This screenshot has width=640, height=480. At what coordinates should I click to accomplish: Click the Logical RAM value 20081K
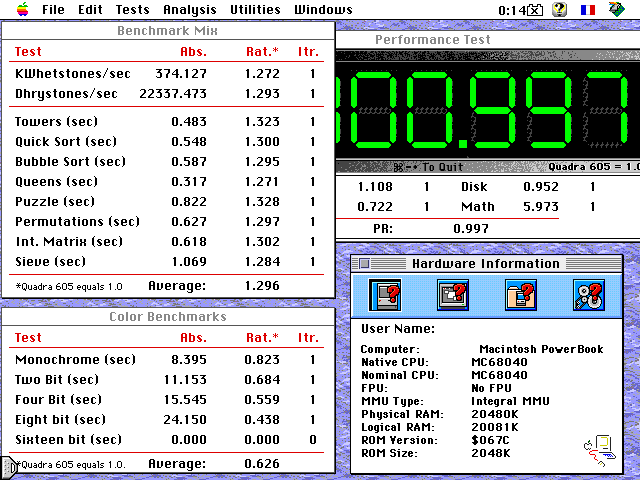495,427
